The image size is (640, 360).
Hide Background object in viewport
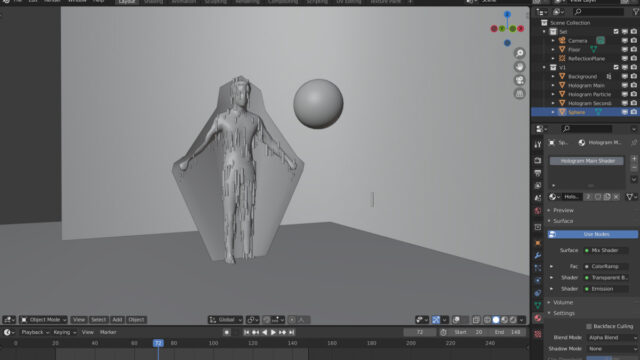[625, 76]
